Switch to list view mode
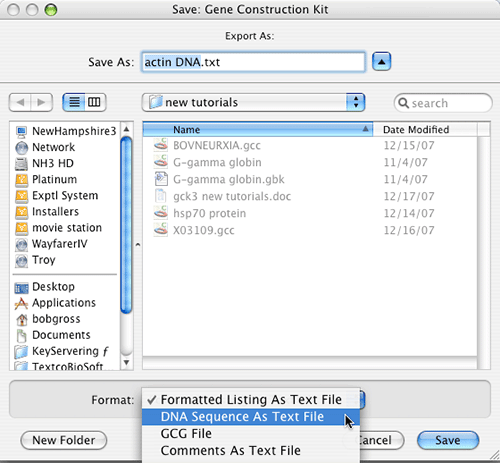 click(74, 102)
